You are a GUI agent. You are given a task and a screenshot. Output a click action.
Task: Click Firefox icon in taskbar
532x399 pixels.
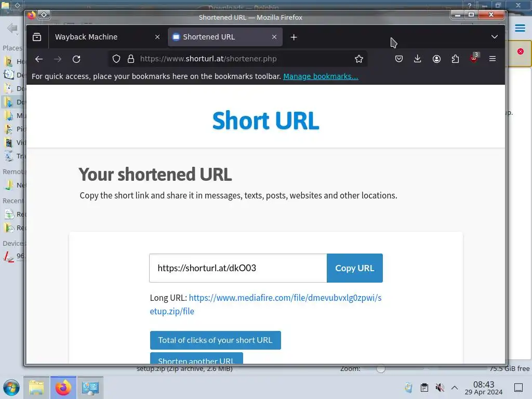(63, 388)
